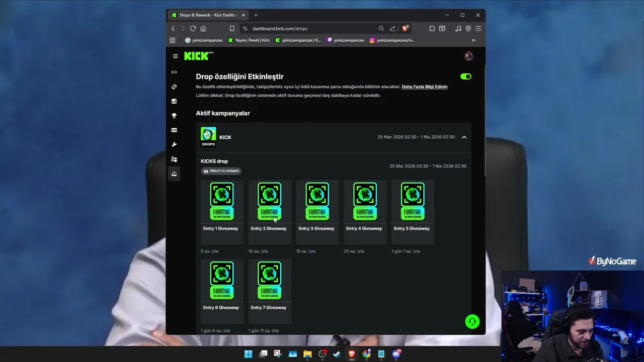Click the Aktif kampanyalar heading
Screen dimensions: 644x362
(x=223, y=113)
